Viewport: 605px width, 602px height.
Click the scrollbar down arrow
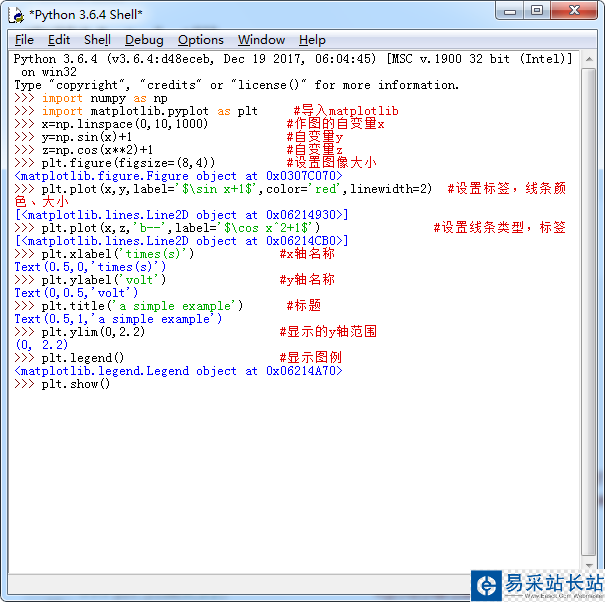[x=589, y=565]
